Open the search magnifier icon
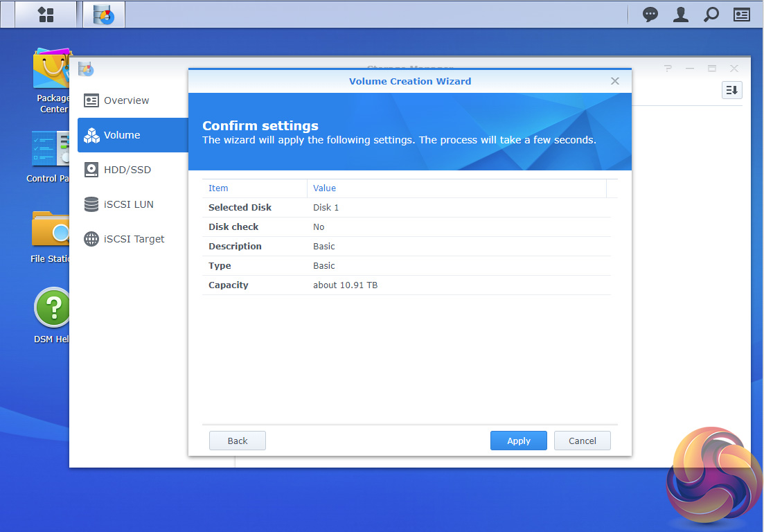The width and height of the screenshot is (764, 532). 711,15
